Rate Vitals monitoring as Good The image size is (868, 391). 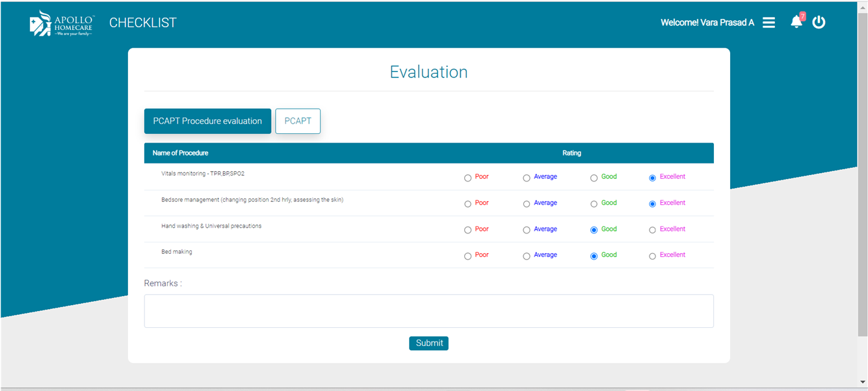click(594, 176)
